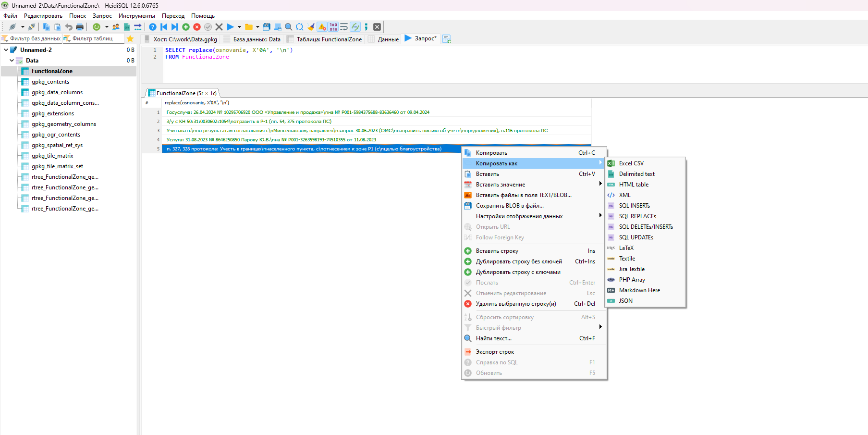
Task: Click the print icon in the toolbar
Action: pos(80,27)
